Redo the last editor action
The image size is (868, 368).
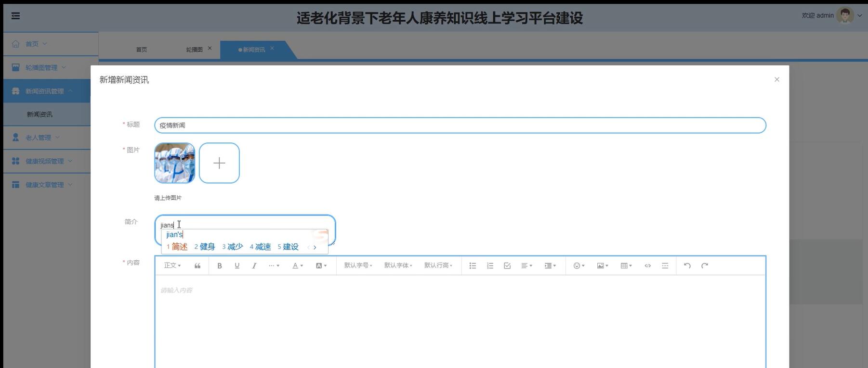[705, 266]
